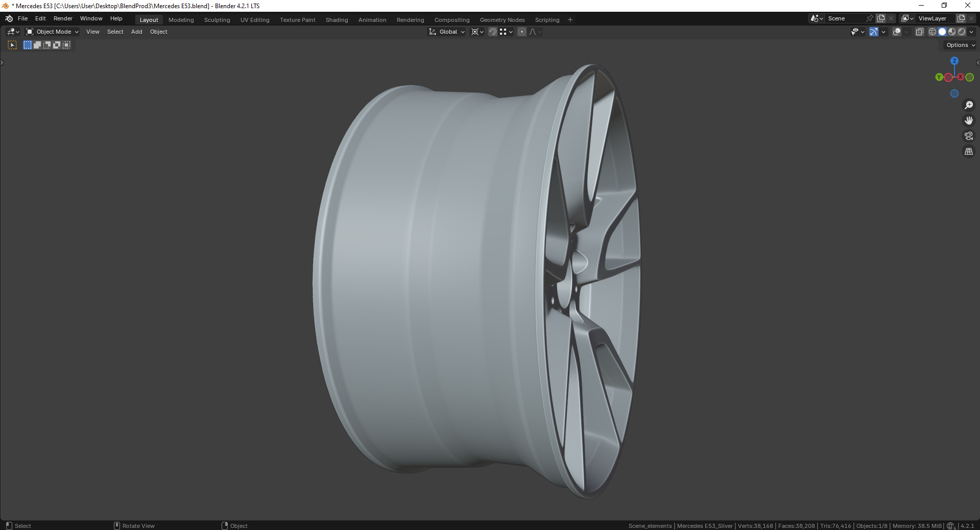Image resolution: width=980 pixels, height=530 pixels.
Task: Open the File menu
Action: [x=23, y=18]
